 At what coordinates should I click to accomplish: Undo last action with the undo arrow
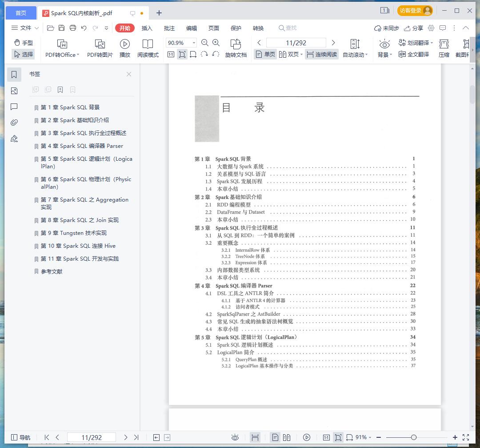tap(84, 28)
